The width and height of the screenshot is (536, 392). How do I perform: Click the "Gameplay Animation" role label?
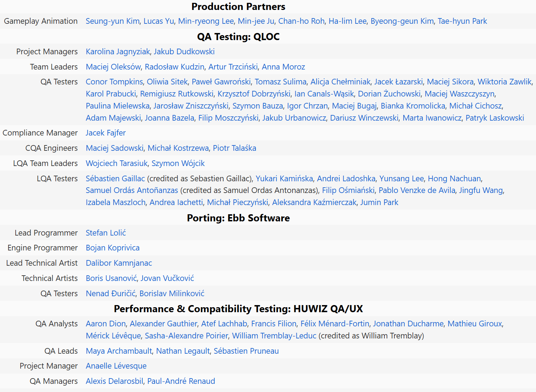[41, 21]
